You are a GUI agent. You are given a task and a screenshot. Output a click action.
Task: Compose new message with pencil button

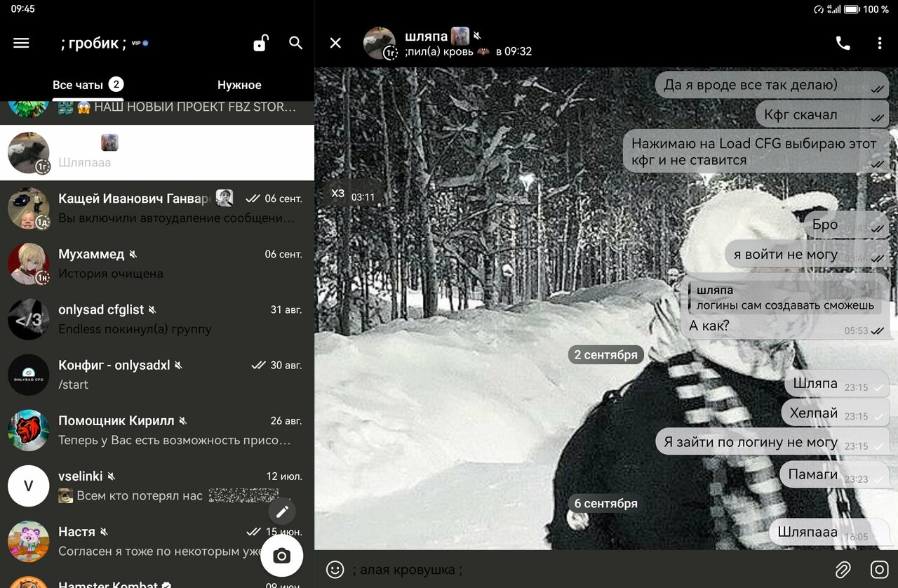pos(282,512)
